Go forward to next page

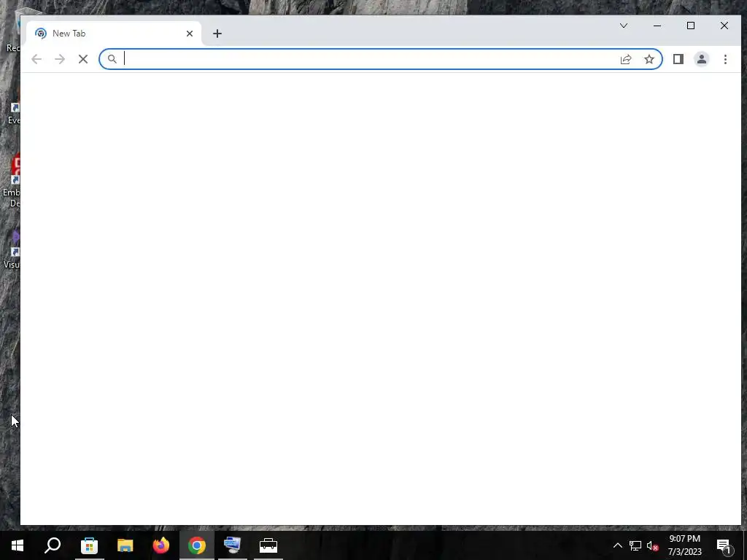tap(60, 59)
